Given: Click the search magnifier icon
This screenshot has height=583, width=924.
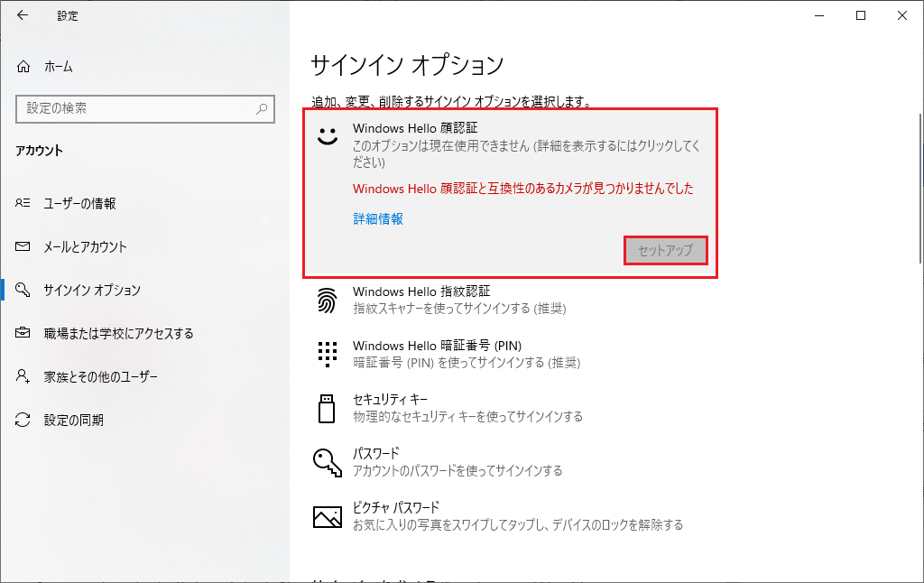Looking at the screenshot, I should 262,108.
